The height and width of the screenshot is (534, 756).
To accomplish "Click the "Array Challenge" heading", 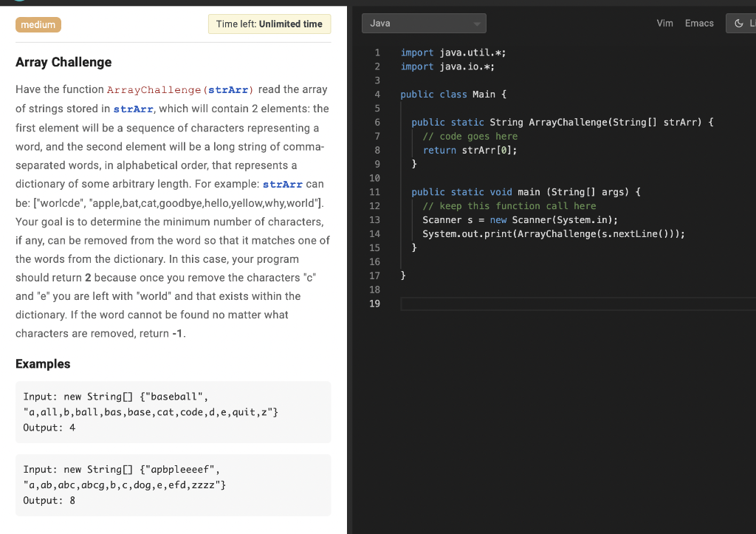I will pos(63,62).
